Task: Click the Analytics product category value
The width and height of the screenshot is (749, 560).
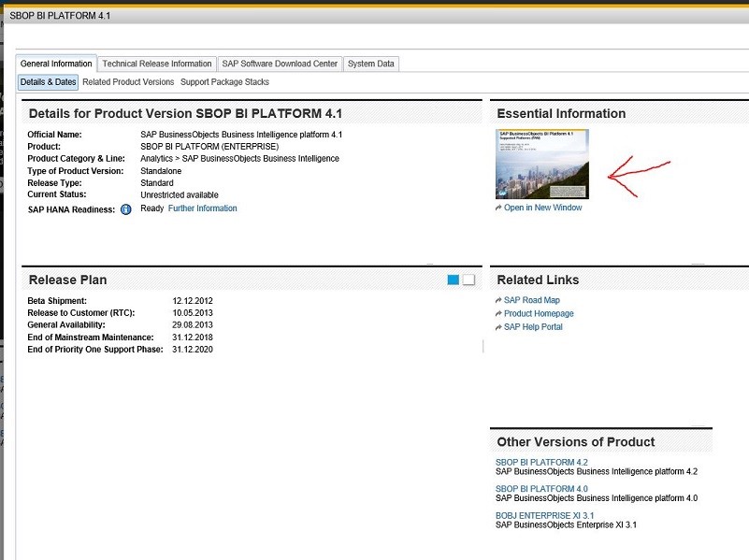Action: point(239,159)
